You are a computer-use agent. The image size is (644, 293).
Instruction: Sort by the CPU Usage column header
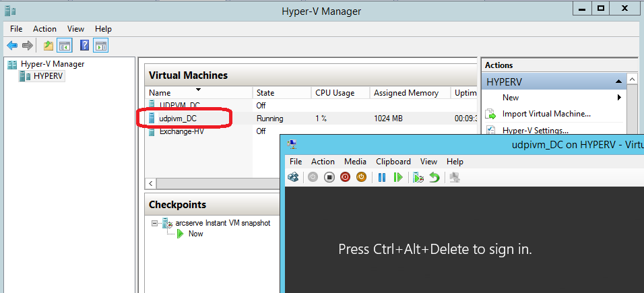click(340, 93)
